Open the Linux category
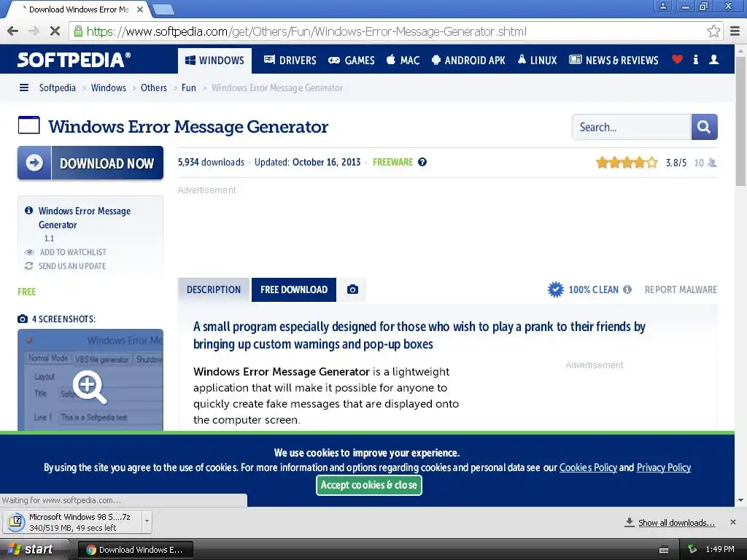This screenshot has height=560, width=747. (538, 61)
